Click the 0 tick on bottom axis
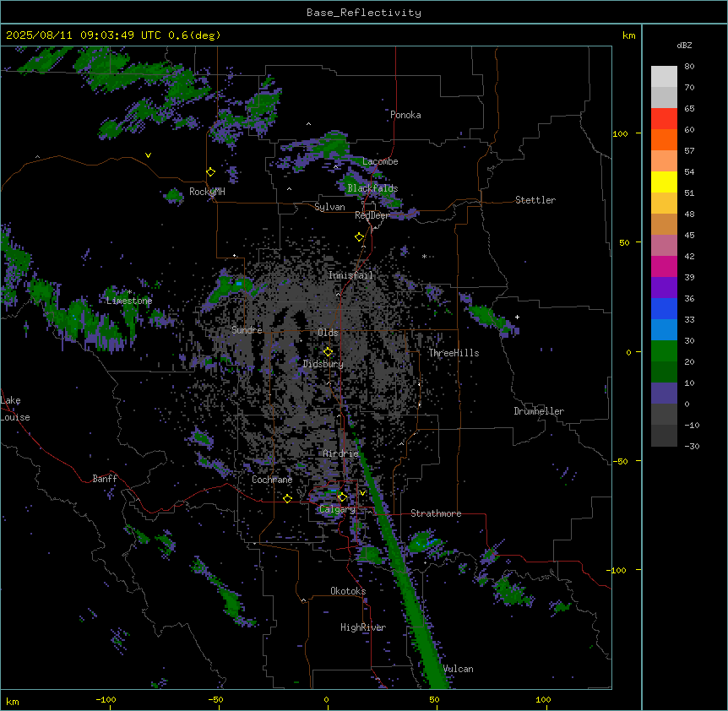 tap(326, 699)
